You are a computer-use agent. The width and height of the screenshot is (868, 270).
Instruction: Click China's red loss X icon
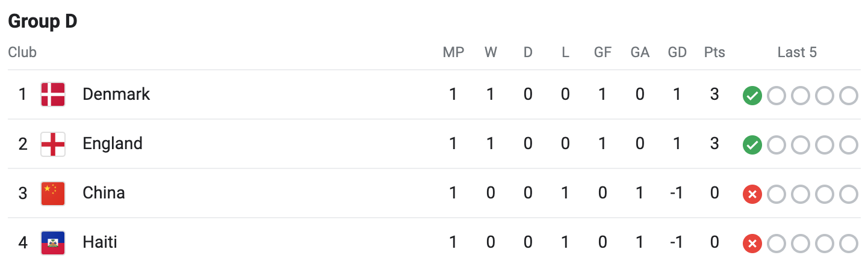(x=752, y=194)
